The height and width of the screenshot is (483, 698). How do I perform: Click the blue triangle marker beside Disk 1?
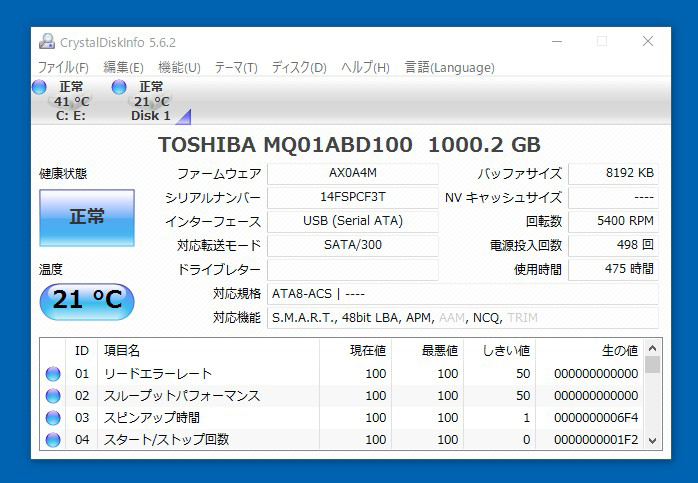[x=183, y=116]
